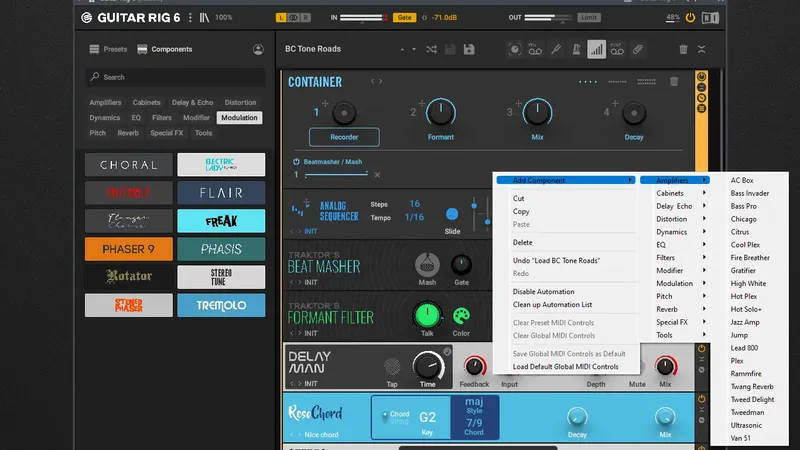
Task: Select the Phaser 9 component thumbnail
Action: (x=129, y=249)
